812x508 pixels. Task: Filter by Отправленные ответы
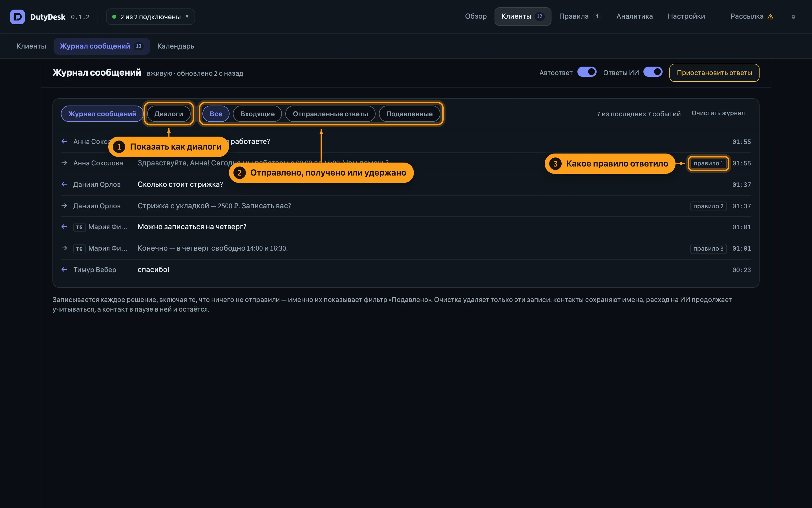[x=330, y=114]
